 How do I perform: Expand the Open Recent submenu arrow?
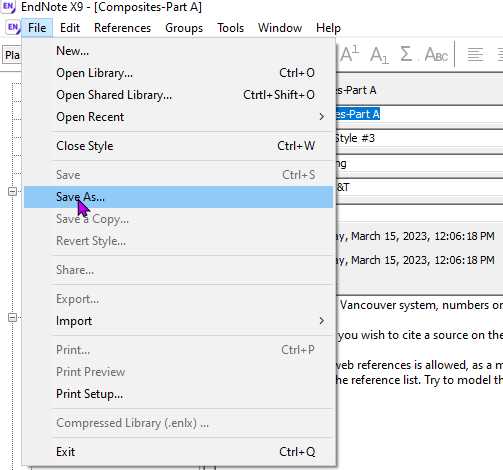click(321, 117)
